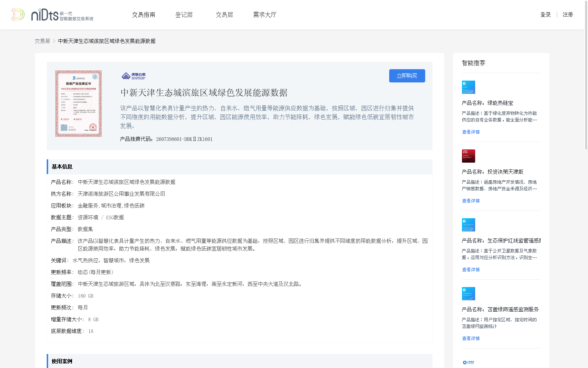Click the supplier company logo icon
Viewport: 588px width, 368px height.
point(133,76)
